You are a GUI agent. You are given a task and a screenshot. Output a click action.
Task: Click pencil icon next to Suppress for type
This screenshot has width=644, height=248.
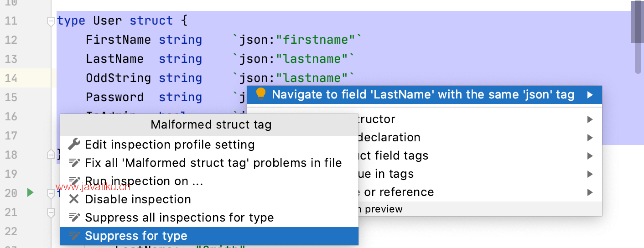pos(74,236)
